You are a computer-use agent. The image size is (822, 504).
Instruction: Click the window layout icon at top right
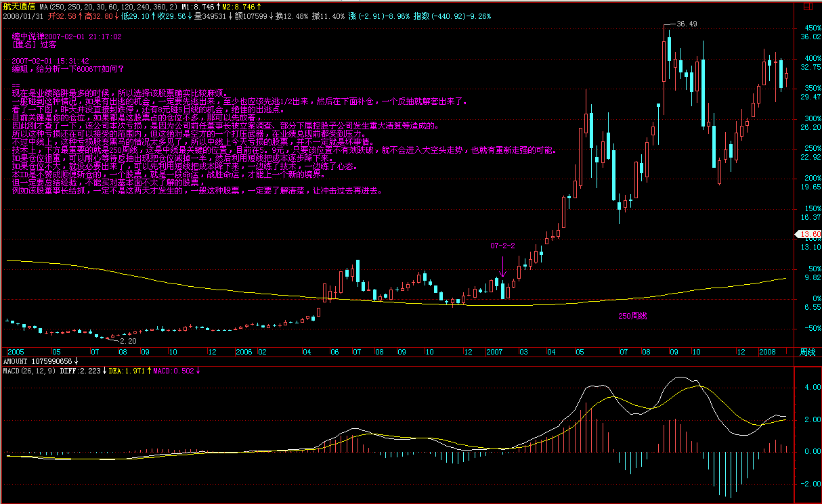pyautogui.click(x=806, y=7)
